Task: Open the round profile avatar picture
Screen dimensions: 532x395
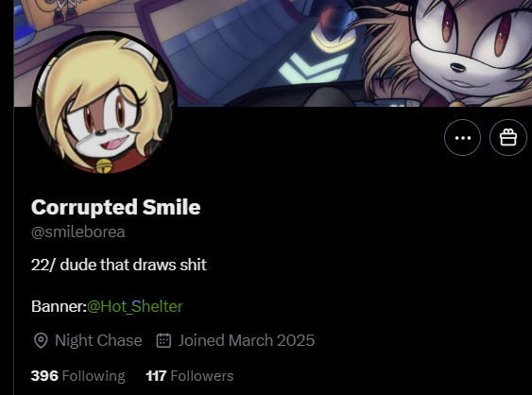Action: coord(105,102)
